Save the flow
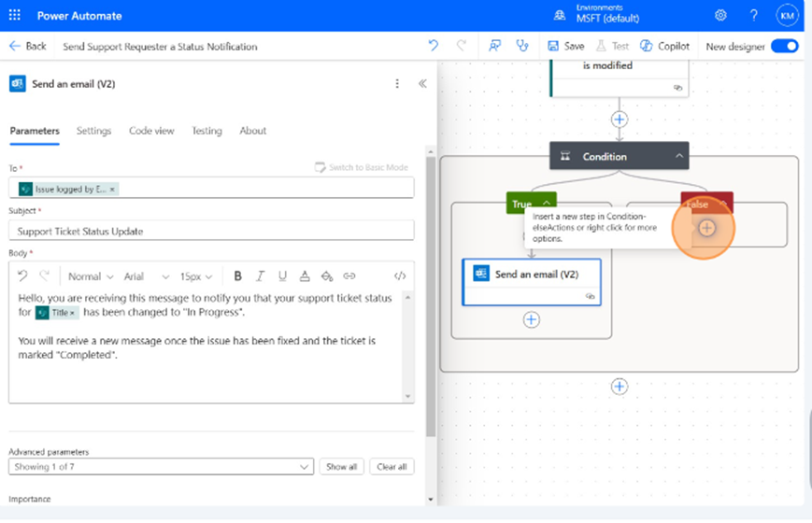The height and width of the screenshot is (523, 812). (565, 46)
